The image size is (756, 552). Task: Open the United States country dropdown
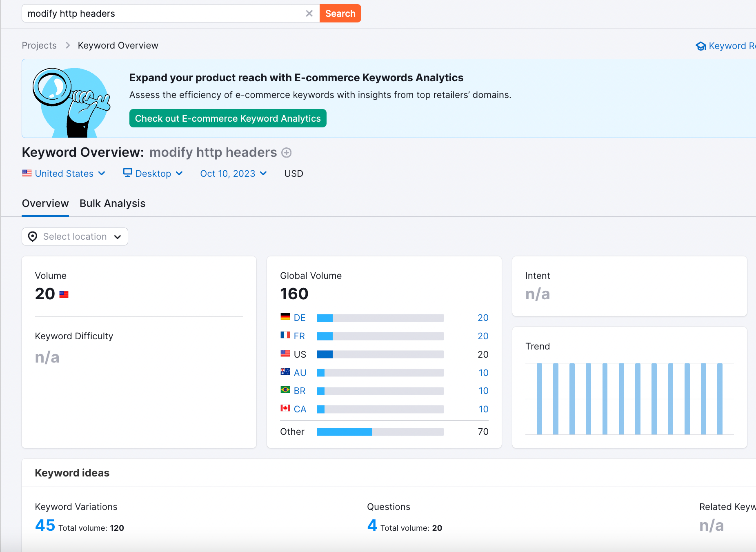(x=64, y=174)
